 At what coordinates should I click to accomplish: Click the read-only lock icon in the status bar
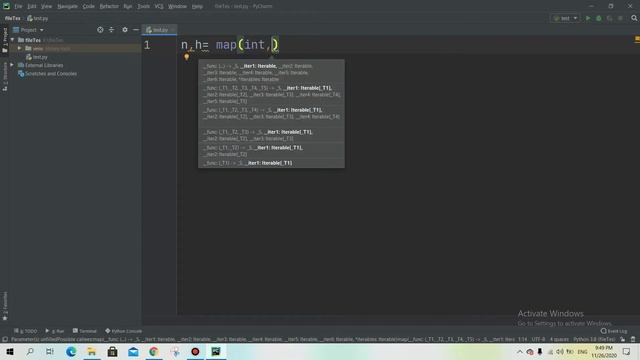(x=623, y=339)
